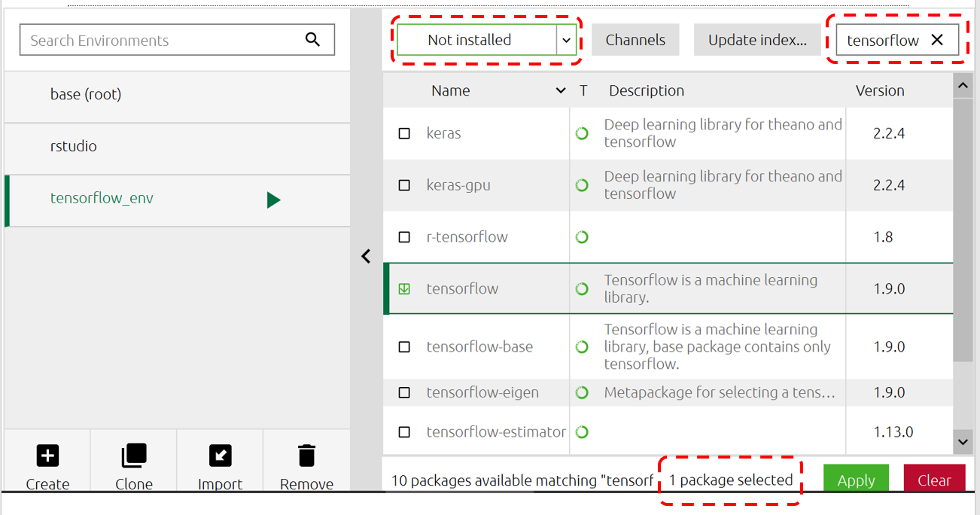Click the tensorflow package type circle icon
Screen dimensions: 980x515
582,288
